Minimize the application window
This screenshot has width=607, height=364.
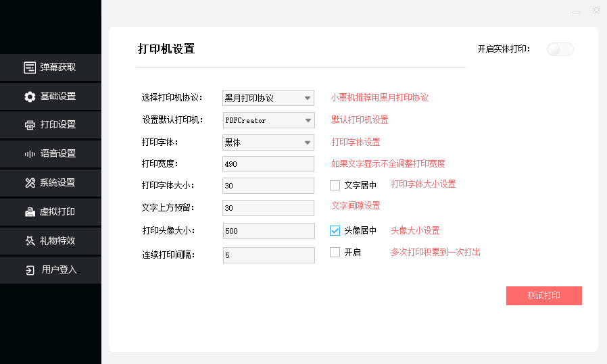(x=576, y=11)
